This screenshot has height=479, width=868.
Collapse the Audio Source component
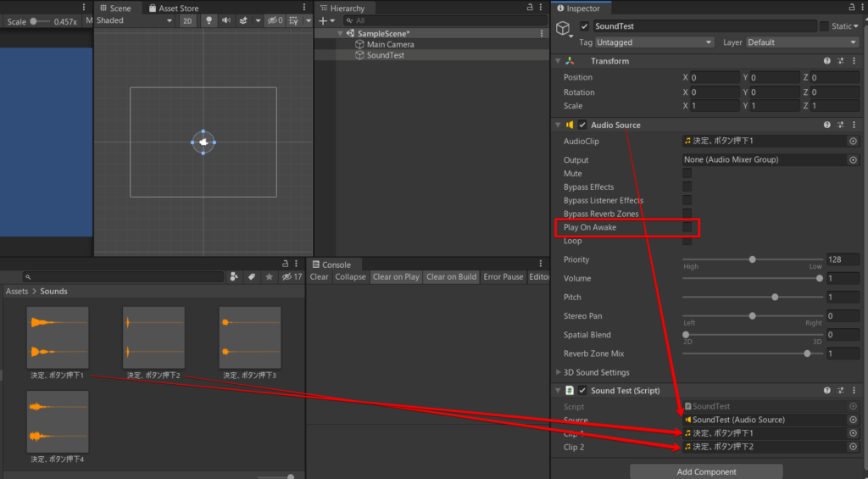[x=558, y=125]
